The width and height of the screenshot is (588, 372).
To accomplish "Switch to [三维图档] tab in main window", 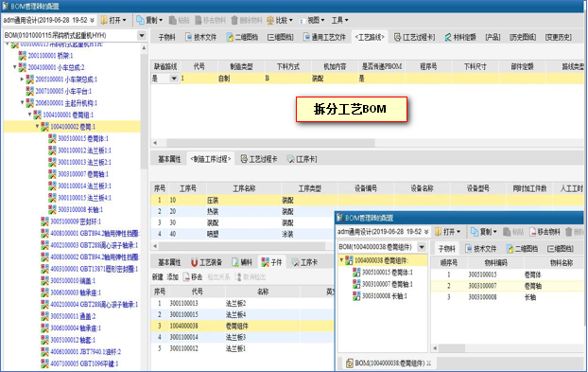I will coord(280,37).
